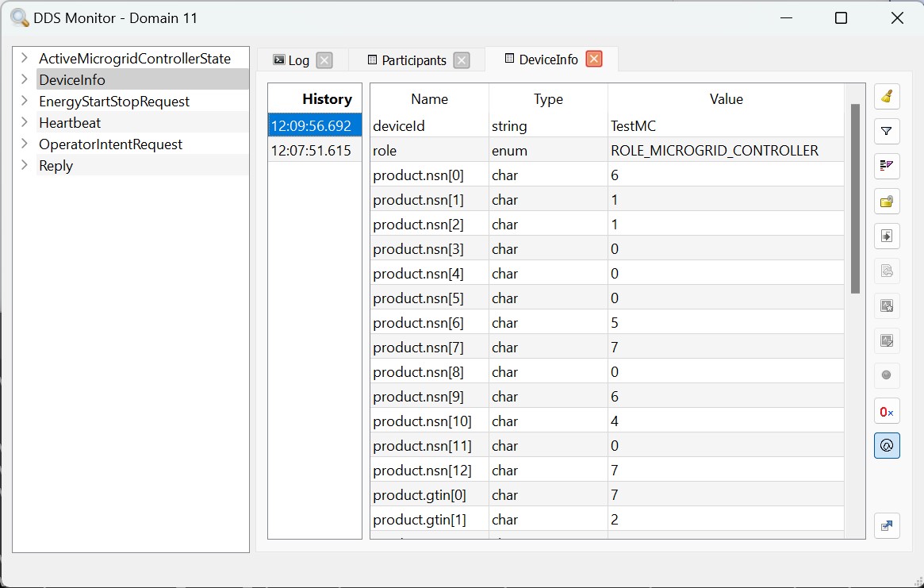Click the colored lines list icon
This screenshot has height=588, width=924.
pos(887,166)
